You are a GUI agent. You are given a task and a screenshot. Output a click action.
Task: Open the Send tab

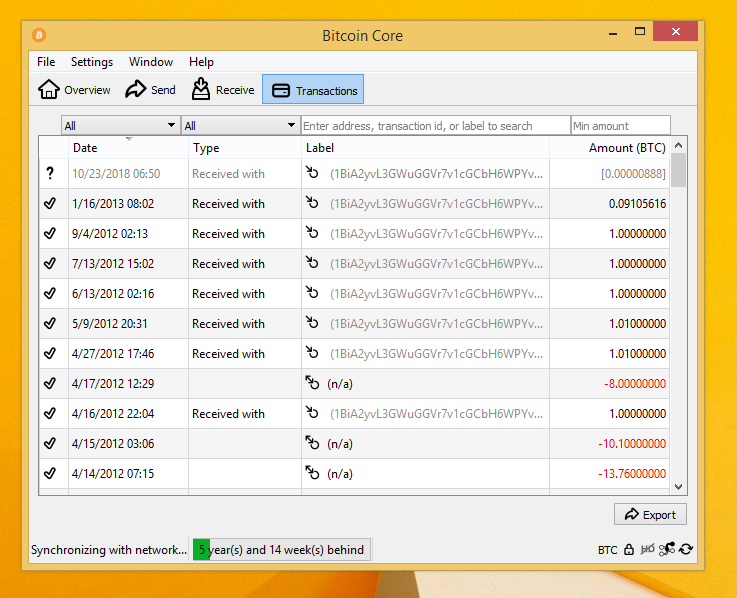pos(150,89)
